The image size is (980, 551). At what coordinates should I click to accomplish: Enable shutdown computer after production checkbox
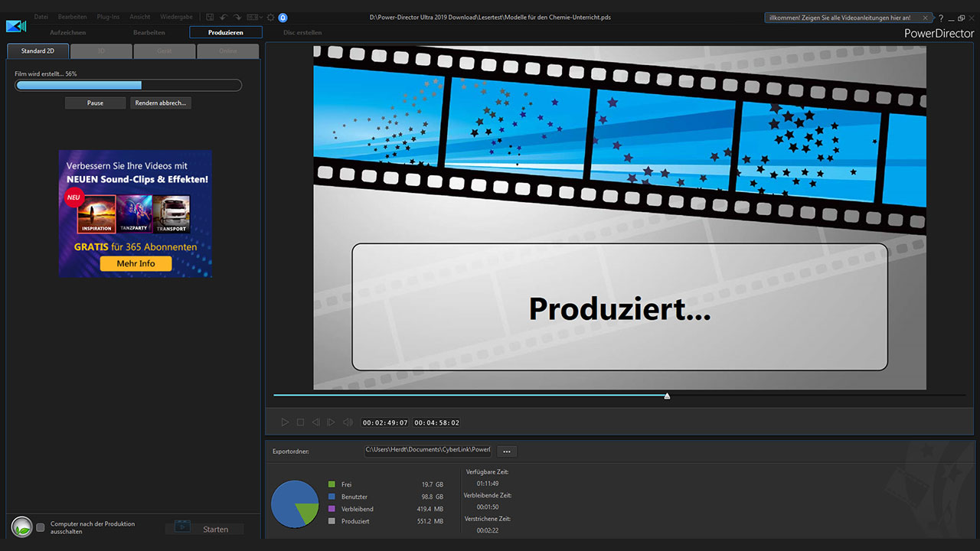pos(41,528)
